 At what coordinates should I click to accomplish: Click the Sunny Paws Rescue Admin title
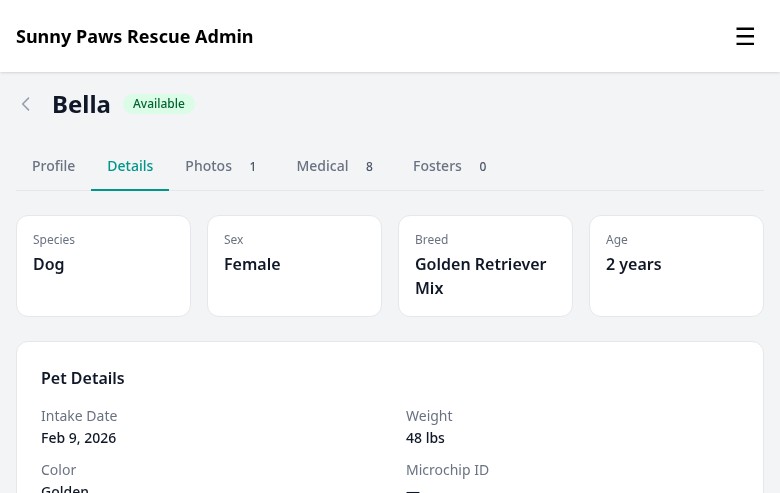pyautogui.click(x=134, y=37)
